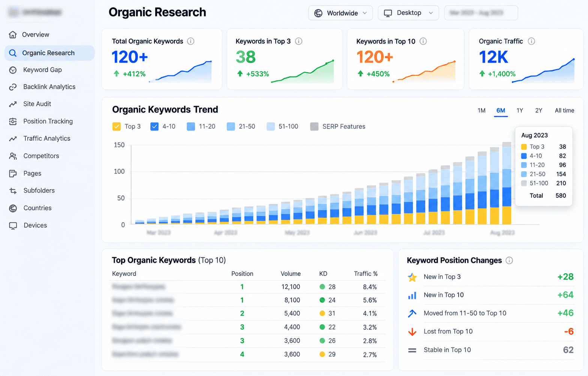Image resolution: width=588 pixels, height=376 pixels.
Task: Show info for Total Organic Keywords
Action: [190, 41]
